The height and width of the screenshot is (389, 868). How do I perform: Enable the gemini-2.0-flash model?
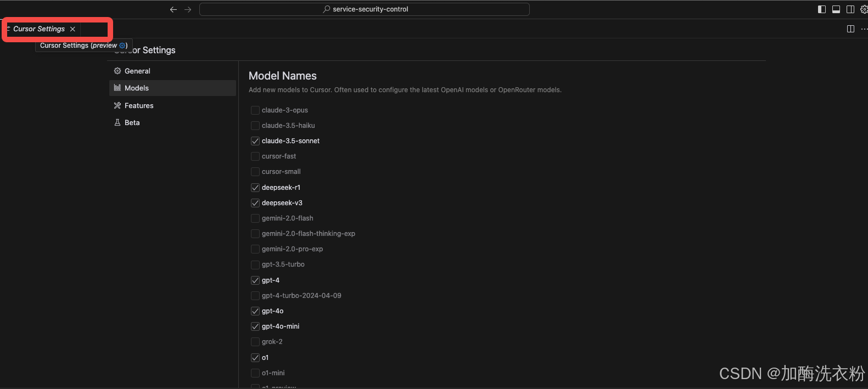pos(255,218)
